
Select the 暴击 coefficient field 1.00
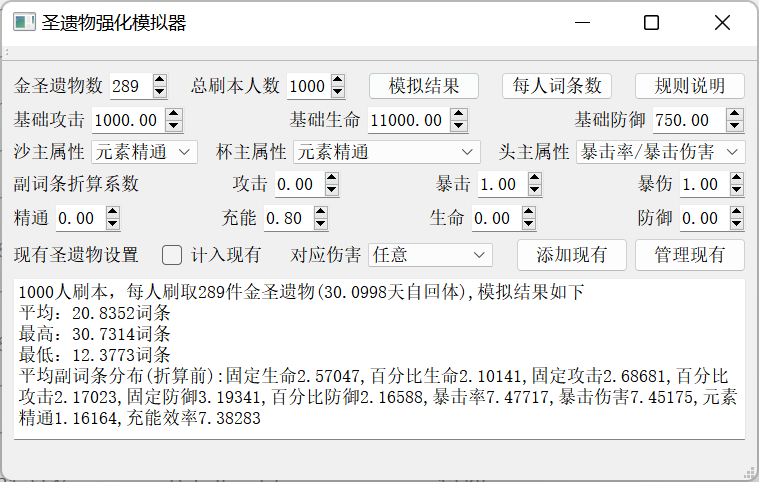click(502, 184)
